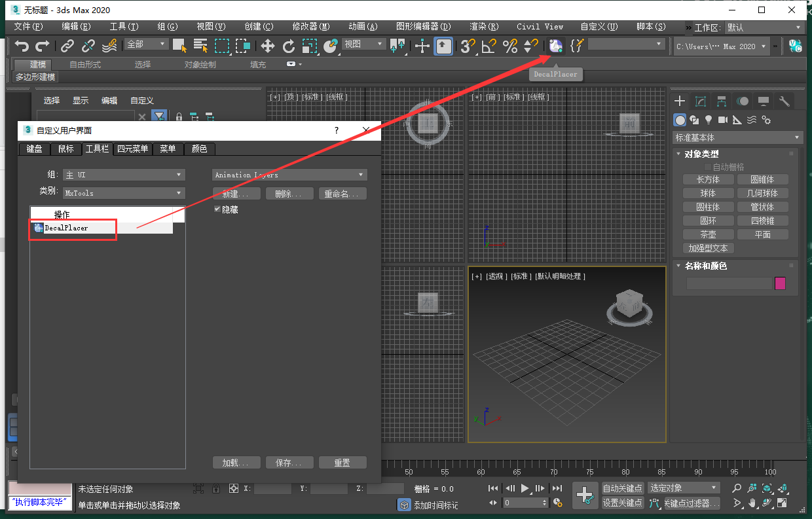812x519 pixels.
Task: Click the magenta object color swatch
Action: pyautogui.click(x=780, y=283)
